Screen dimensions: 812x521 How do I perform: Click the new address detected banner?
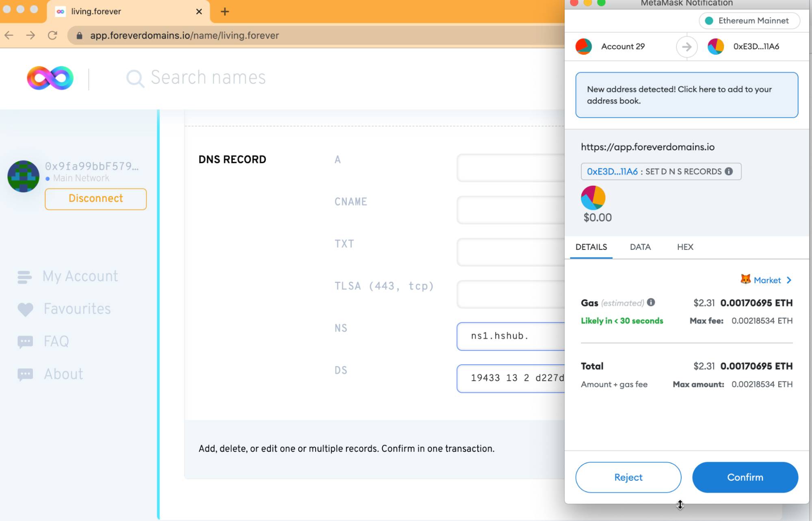tap(686, 95)
